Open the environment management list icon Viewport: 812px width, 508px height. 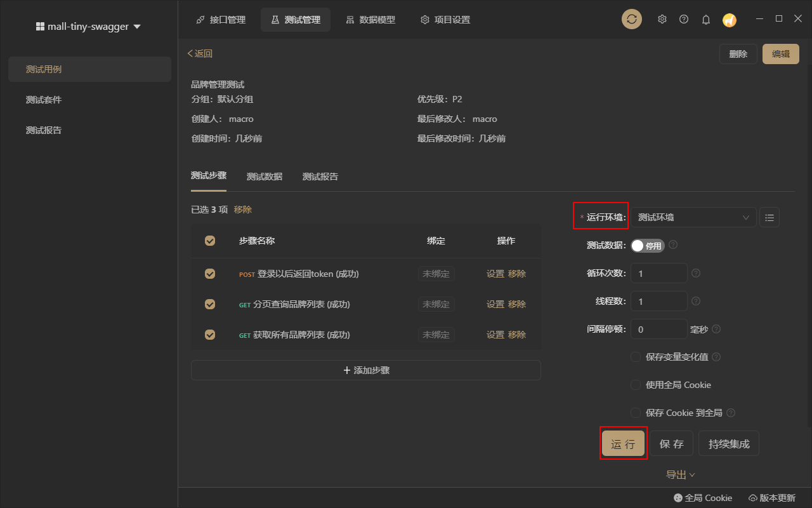(769, 217)
